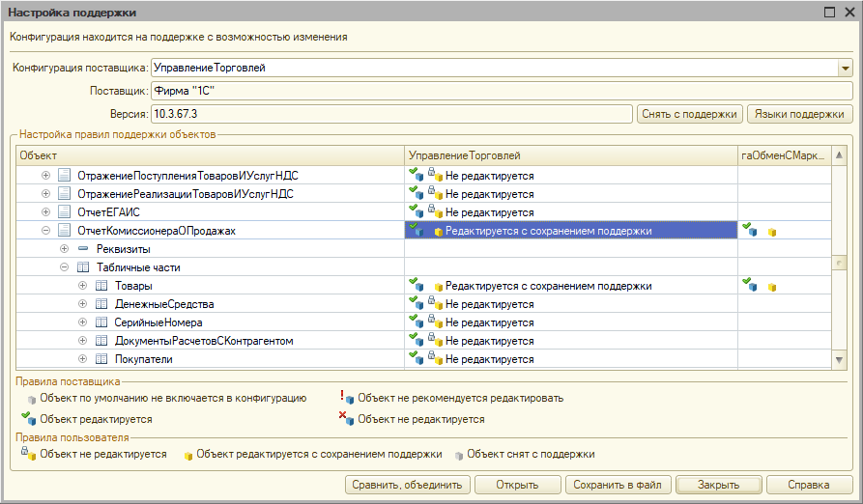Click the Открыть button

point(517,485)
